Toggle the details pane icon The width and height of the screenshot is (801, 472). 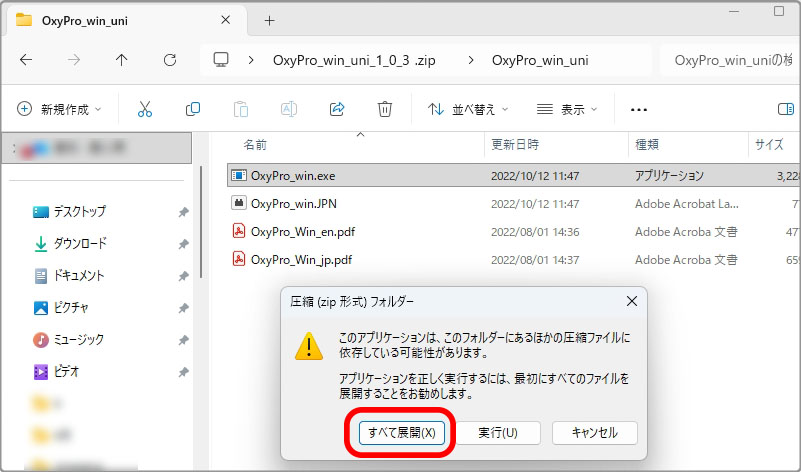[785, 109]
